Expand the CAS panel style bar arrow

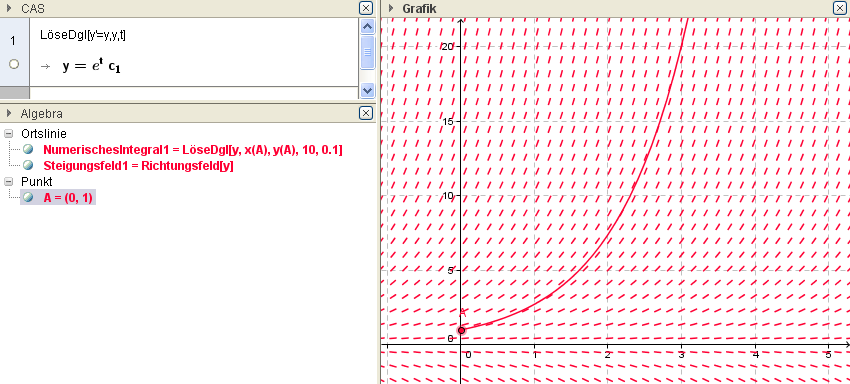[x=9, y=8]
